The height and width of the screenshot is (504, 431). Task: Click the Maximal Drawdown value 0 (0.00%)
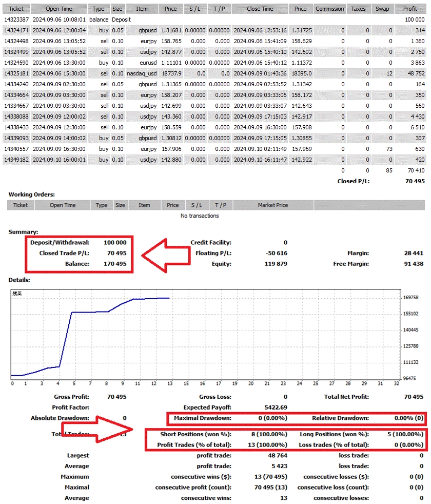[273, 418]
